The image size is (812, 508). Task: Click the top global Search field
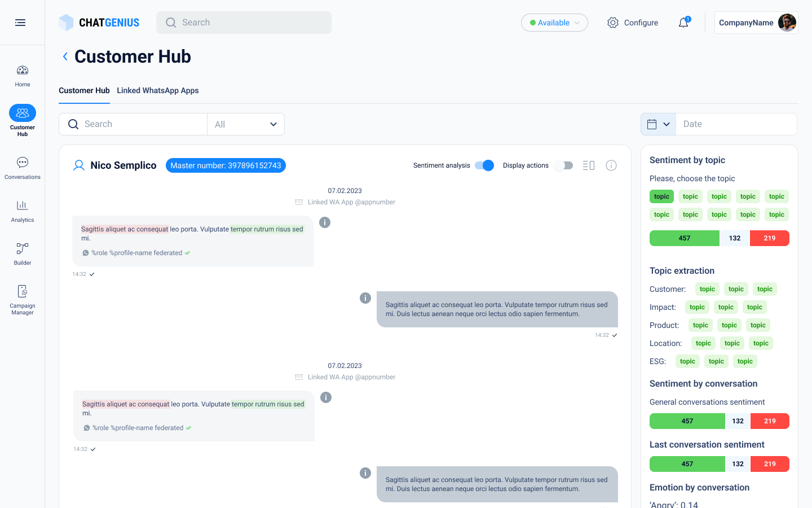point(244,23)
